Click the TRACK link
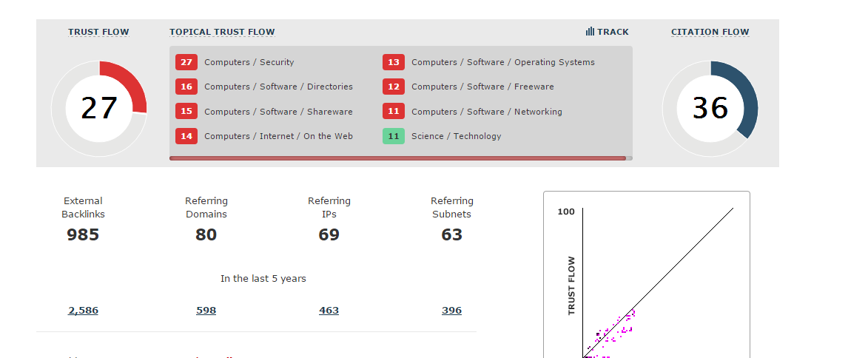The height and width of the screenshot is (358, 868). point(608,32)
